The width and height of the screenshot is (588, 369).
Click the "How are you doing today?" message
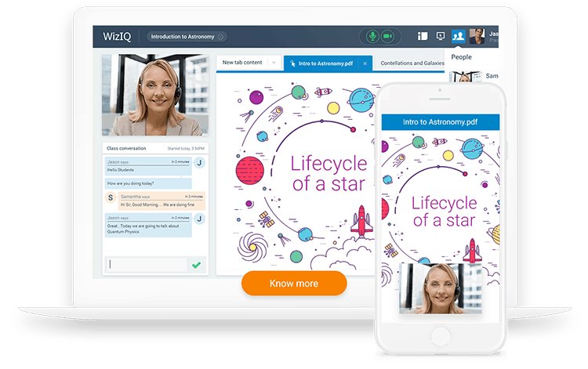pyautogui.click(x=148, y=183)
